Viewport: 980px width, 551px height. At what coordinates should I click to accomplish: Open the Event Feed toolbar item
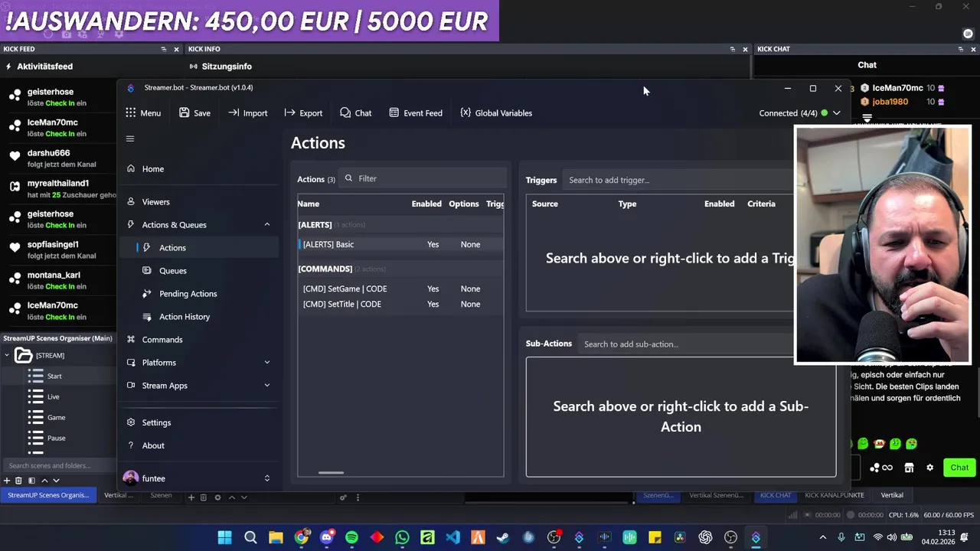tap(415, 112)
